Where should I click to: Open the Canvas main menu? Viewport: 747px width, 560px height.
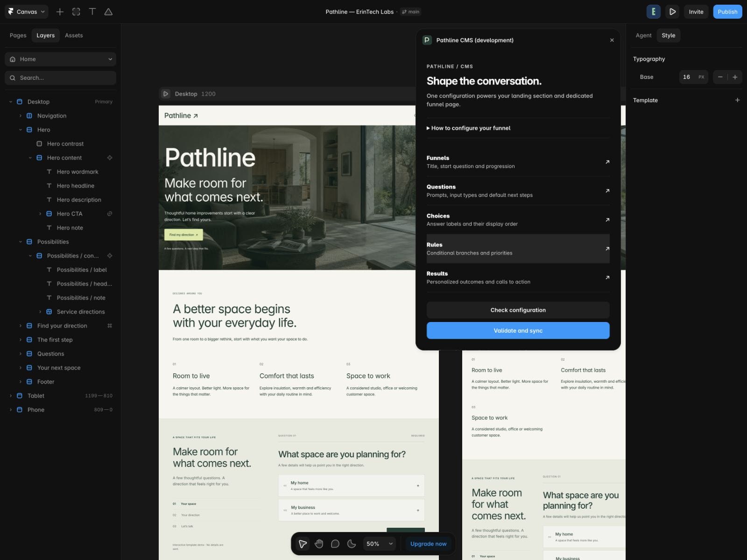tap(27, 12)
